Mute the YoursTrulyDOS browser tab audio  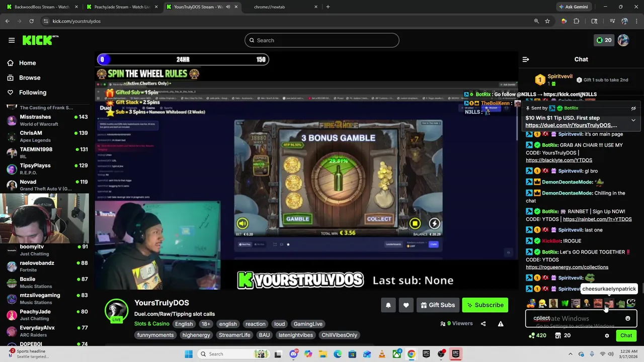click(x=228, y=7)
